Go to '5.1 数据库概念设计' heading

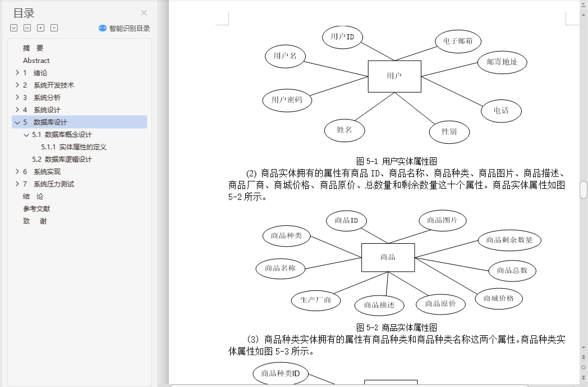(62, 135)
